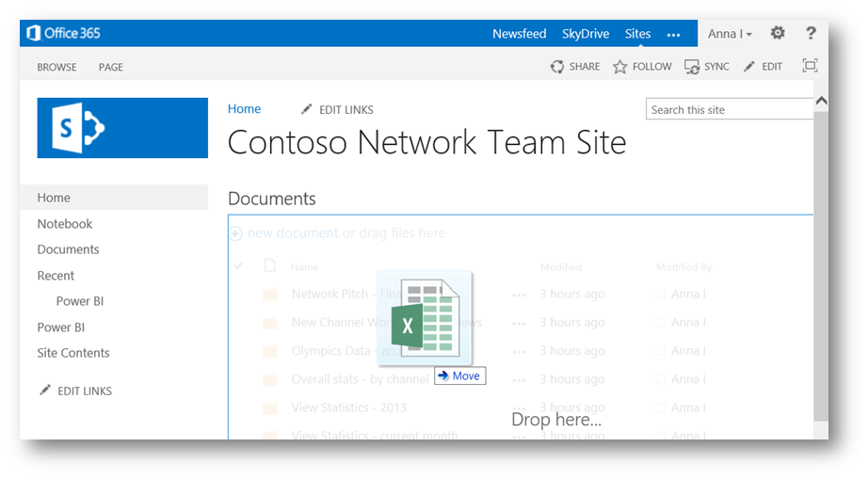Screen dimensions: 868x479
Task: Open ellipsis menu for Olympics Data row
Action: 519,352
